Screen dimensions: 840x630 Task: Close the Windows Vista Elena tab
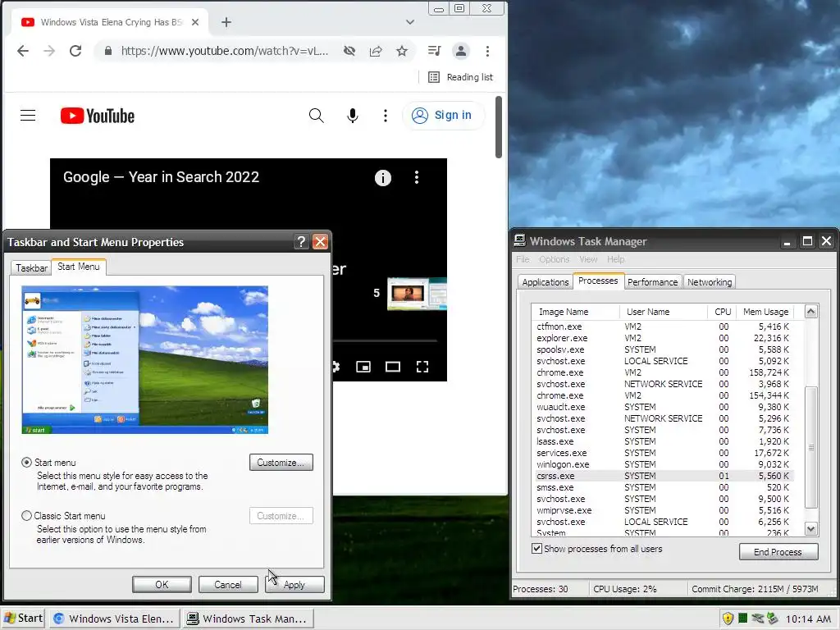[195, 22]
